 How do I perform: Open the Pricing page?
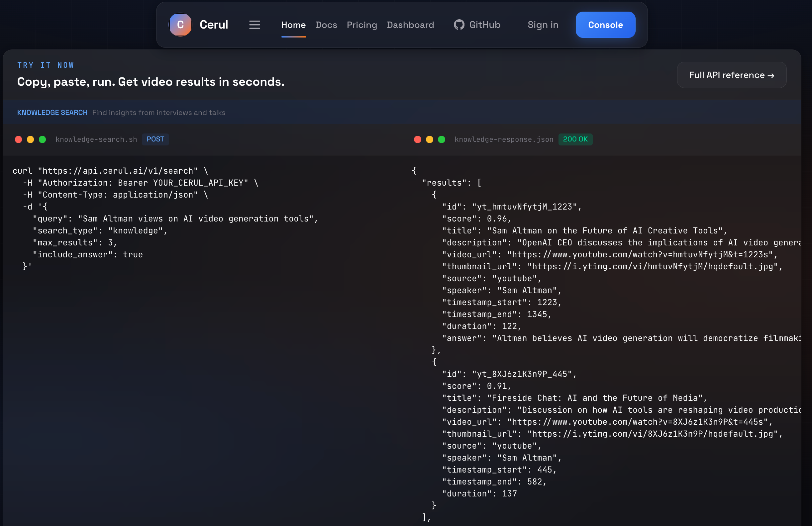(x=362, y=25)
